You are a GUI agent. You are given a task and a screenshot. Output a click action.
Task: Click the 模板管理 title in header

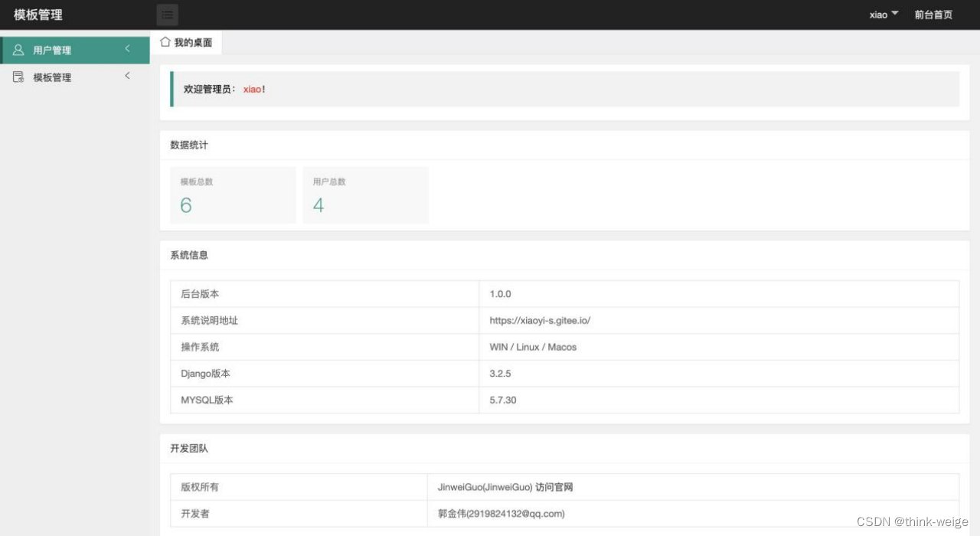[x=38, y=15]
